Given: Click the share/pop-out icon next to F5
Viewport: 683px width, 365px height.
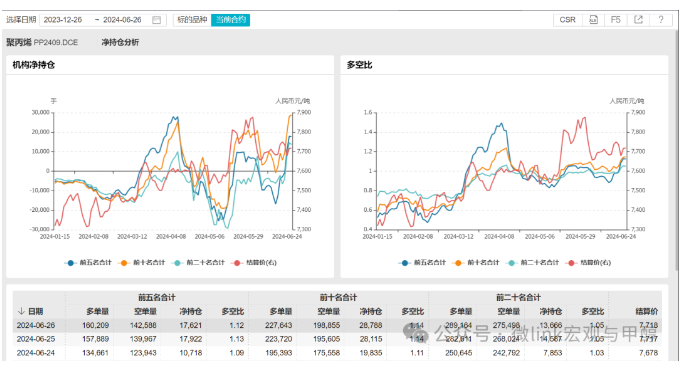Looking at the screenshot, I should click(x=638, y=20).
